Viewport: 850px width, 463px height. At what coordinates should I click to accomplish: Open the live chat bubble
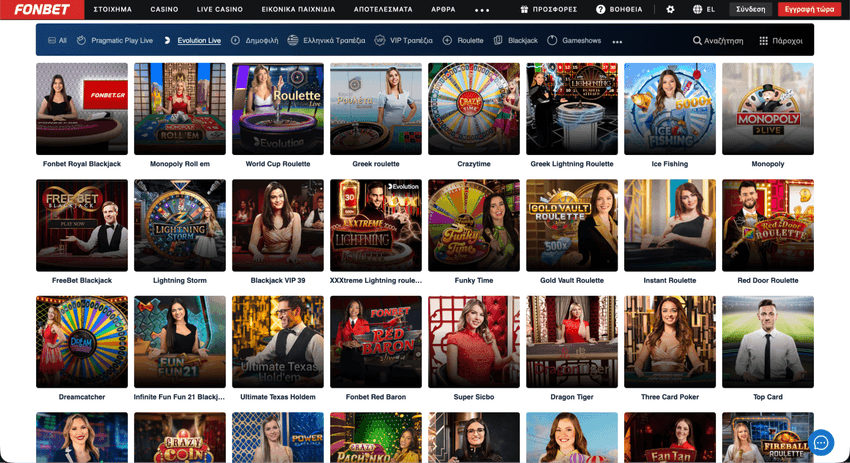[x=821, y=442]
